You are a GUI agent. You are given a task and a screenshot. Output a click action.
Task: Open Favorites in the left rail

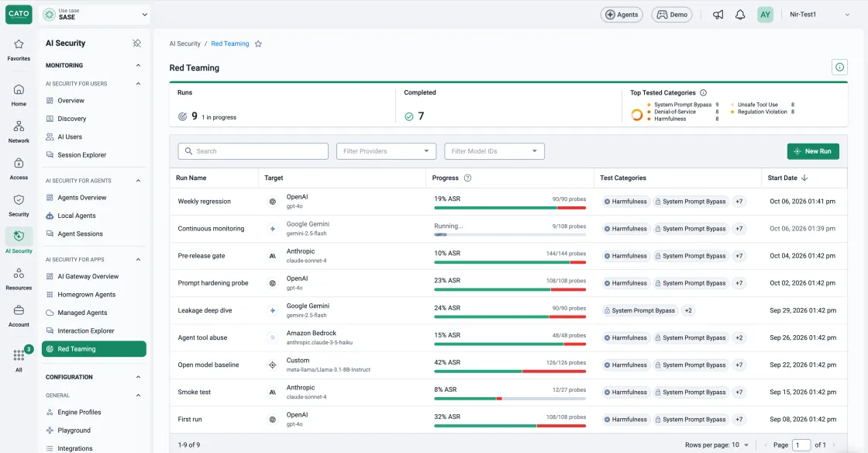[19, 50]
